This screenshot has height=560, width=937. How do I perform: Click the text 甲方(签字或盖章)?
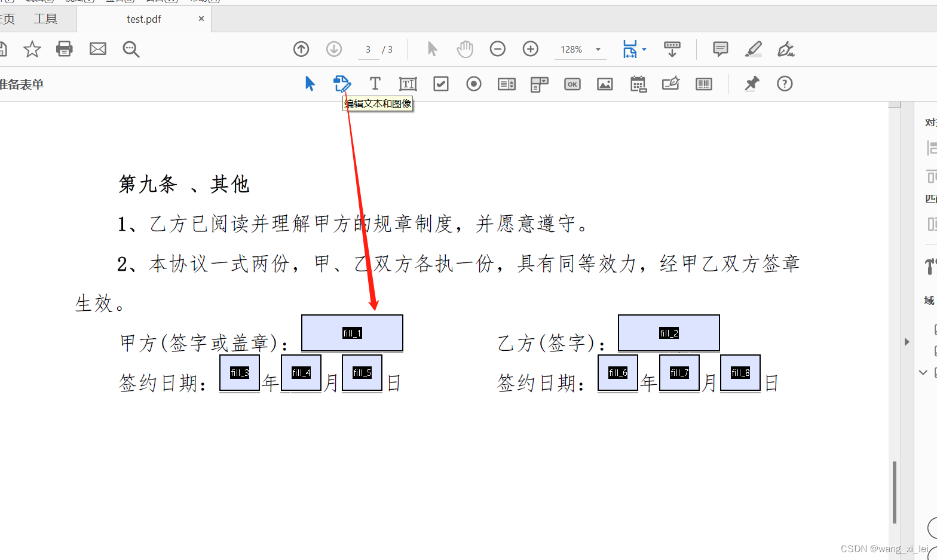(x=199, y=343)
